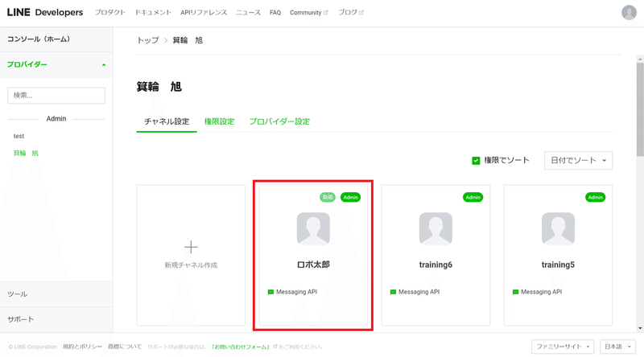Open the 商標について footer link
644x357 pixels.
click(125, 347)
